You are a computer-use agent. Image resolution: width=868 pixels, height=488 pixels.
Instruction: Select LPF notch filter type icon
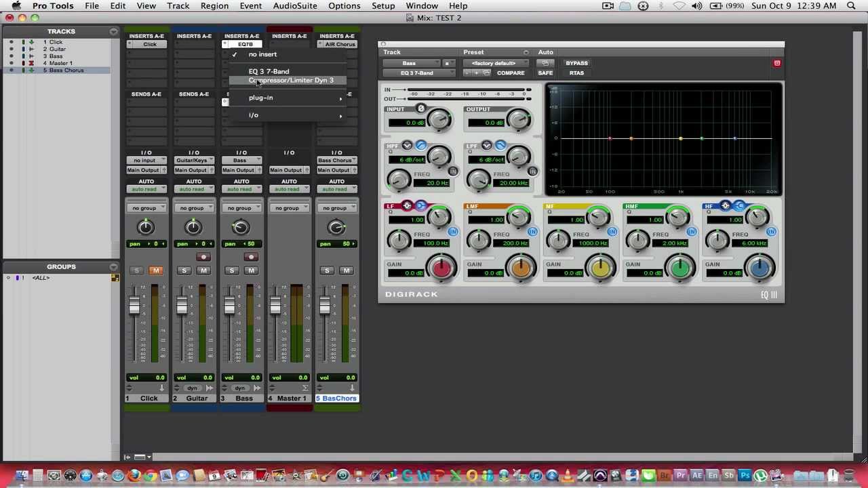tap(486, 146)
